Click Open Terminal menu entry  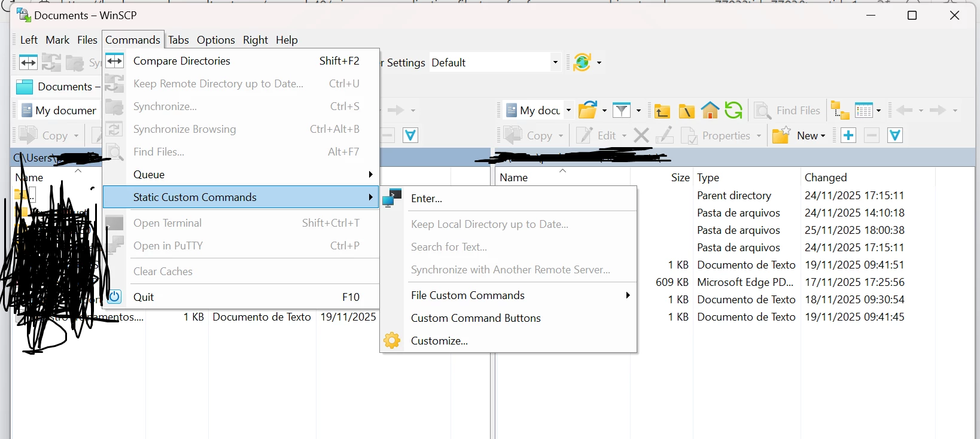(x=241, y=223)
